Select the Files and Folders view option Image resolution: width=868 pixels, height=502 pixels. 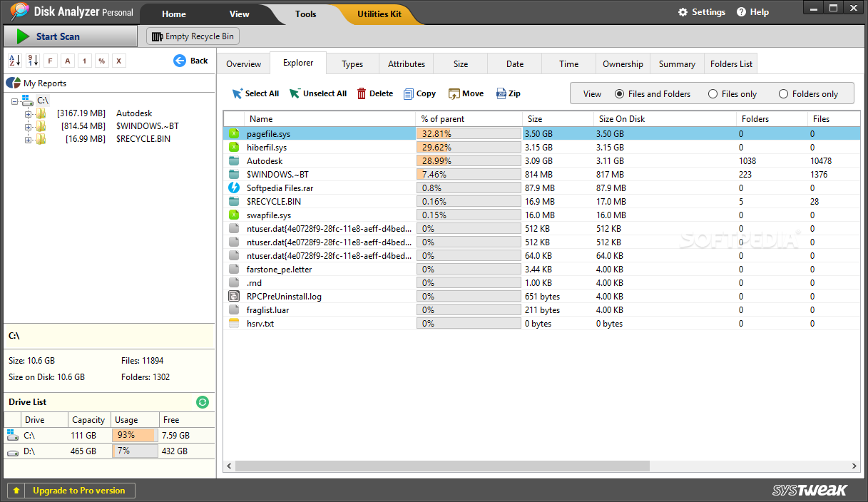coord(619,94)
